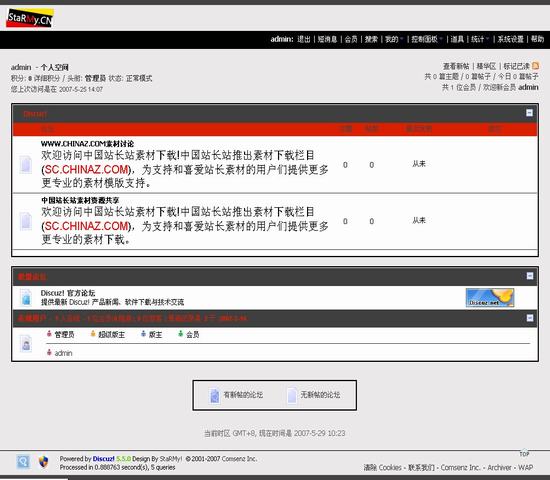The height and width of the screenshot is (480, 550).
Task: Click the footer magnifier search icon
Action: pos(23,462)
